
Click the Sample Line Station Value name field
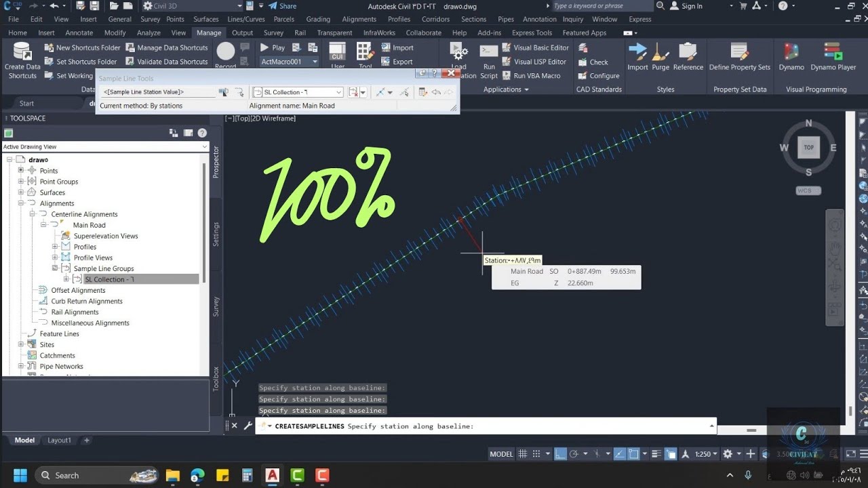(157, 92)
